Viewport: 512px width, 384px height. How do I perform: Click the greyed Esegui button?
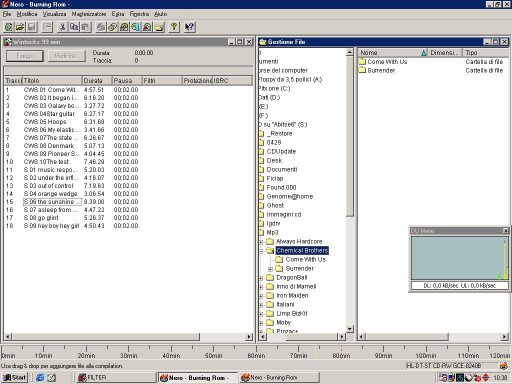click(25, 56)
